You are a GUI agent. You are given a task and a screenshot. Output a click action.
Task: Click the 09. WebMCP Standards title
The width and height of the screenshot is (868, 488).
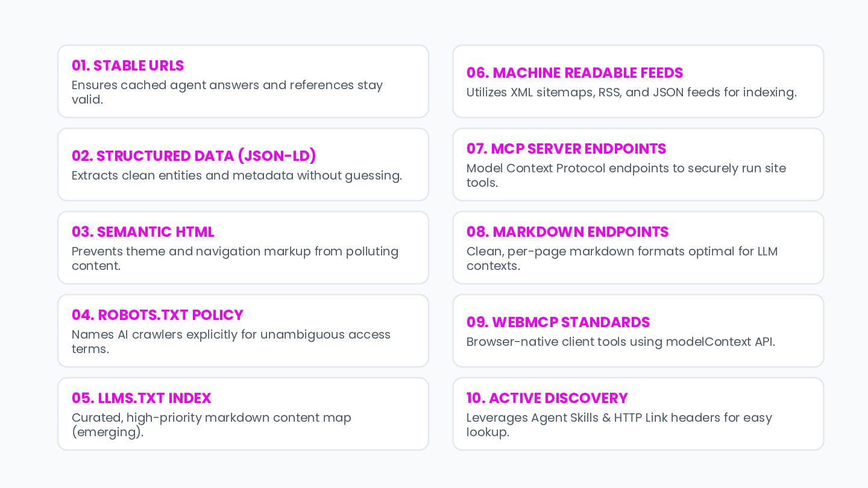coord(558,322)
